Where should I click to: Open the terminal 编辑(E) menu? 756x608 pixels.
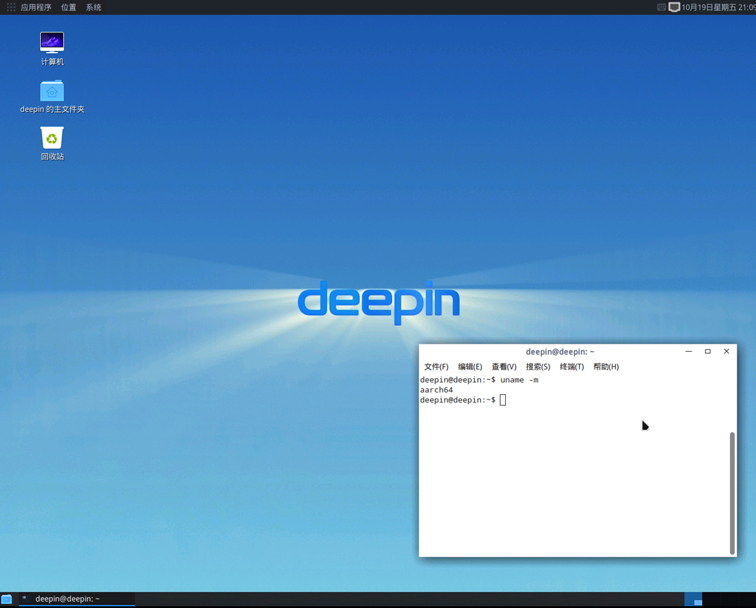(470, 366)
